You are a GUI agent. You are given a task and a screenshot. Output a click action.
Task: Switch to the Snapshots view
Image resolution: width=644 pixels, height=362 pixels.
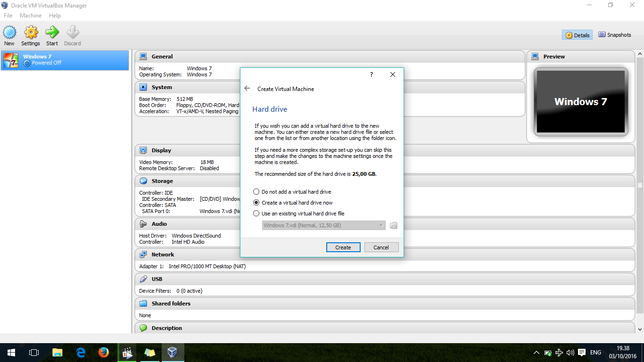pyautogui.click(x=614, y=35)
